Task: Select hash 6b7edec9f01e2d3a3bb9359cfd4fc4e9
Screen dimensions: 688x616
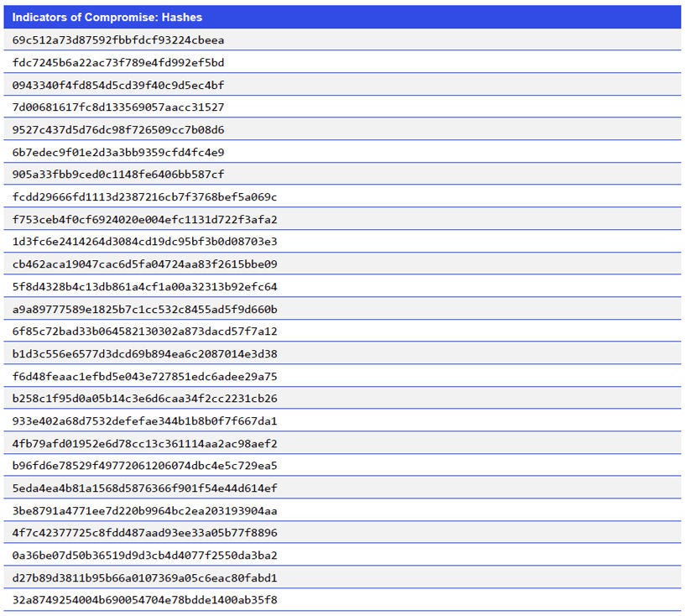Action: click(x=122, y=152)
